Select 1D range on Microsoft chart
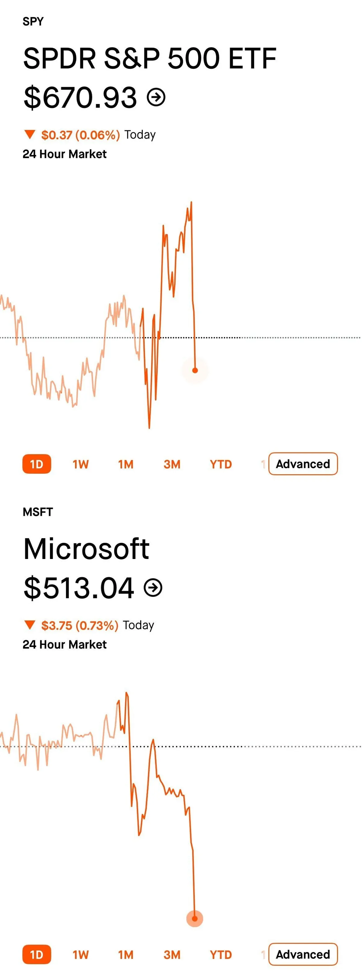The image size is (362, 980). click(37, 954)
